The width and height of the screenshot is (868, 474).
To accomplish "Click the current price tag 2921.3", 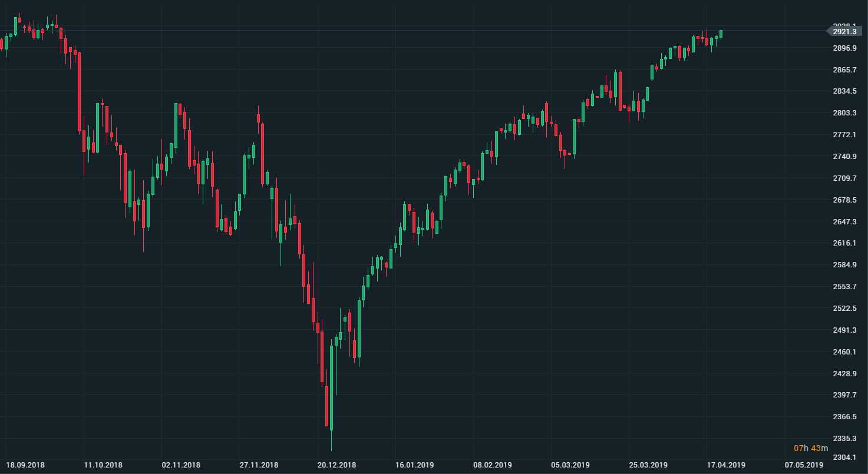I will (845, 31).
